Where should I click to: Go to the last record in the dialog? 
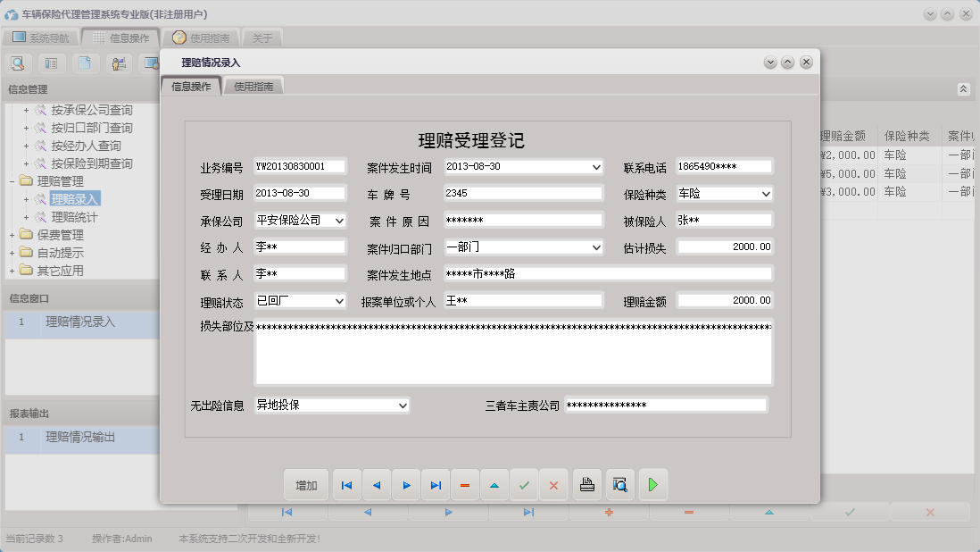point(436,485)
